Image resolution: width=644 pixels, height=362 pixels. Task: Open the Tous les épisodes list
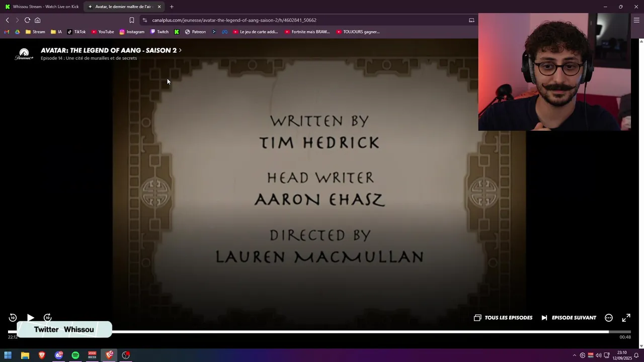pyautogui.click(x=503, y=318)
